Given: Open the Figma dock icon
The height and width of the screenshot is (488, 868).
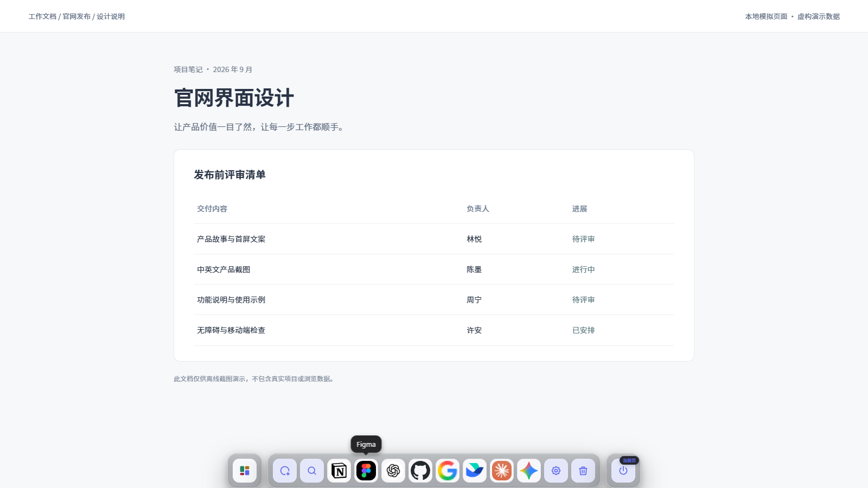Looking at the screenshot, I should coord(366,471).
